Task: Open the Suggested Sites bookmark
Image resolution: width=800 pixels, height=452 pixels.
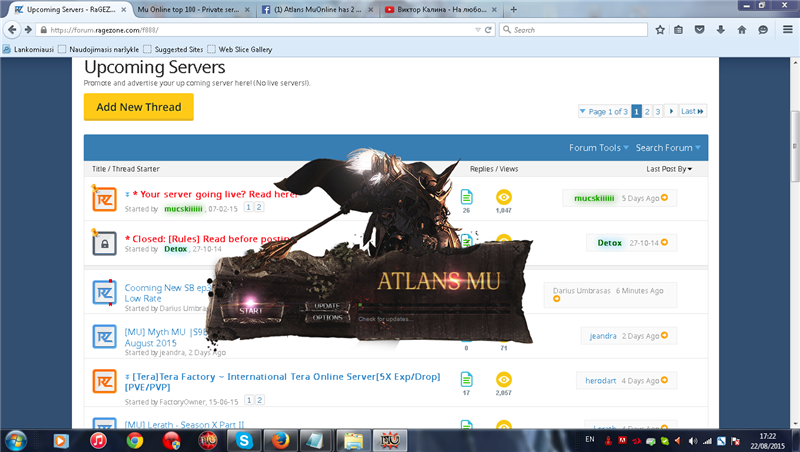Action: [173, 49]
